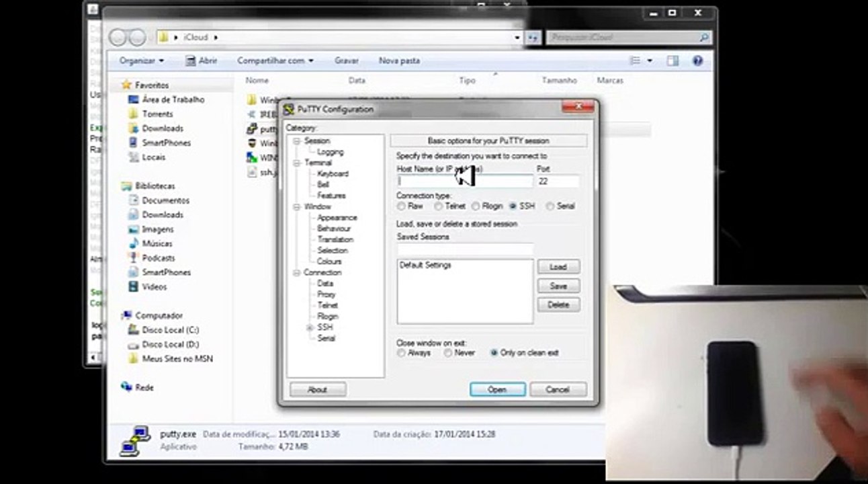
Task: Click the Cancel button in PuTTY
Action: coord(558,390)
